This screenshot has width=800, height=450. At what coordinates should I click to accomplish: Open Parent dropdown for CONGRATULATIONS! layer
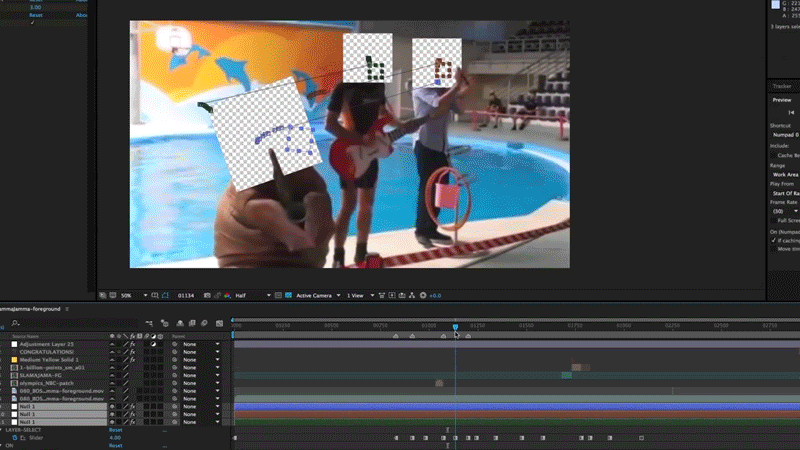point(201,352)
